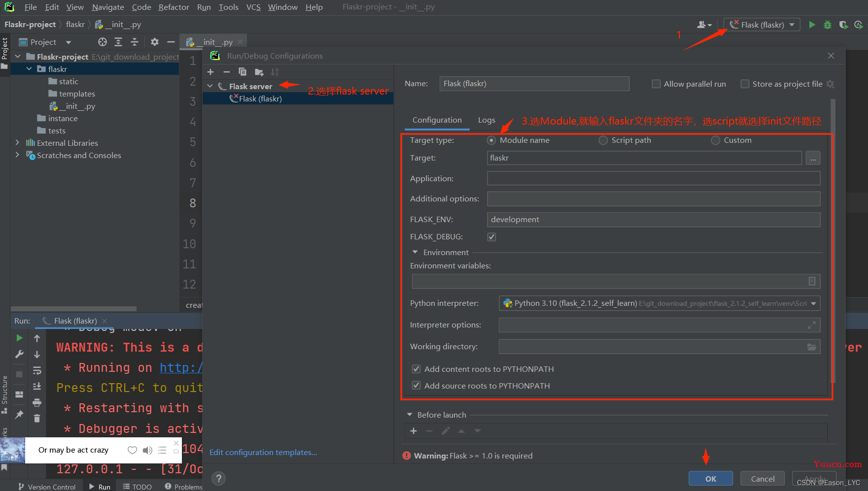Browse working directory folder icon
The width and height of the screenshot is (868, 491).
click(811, 347)
